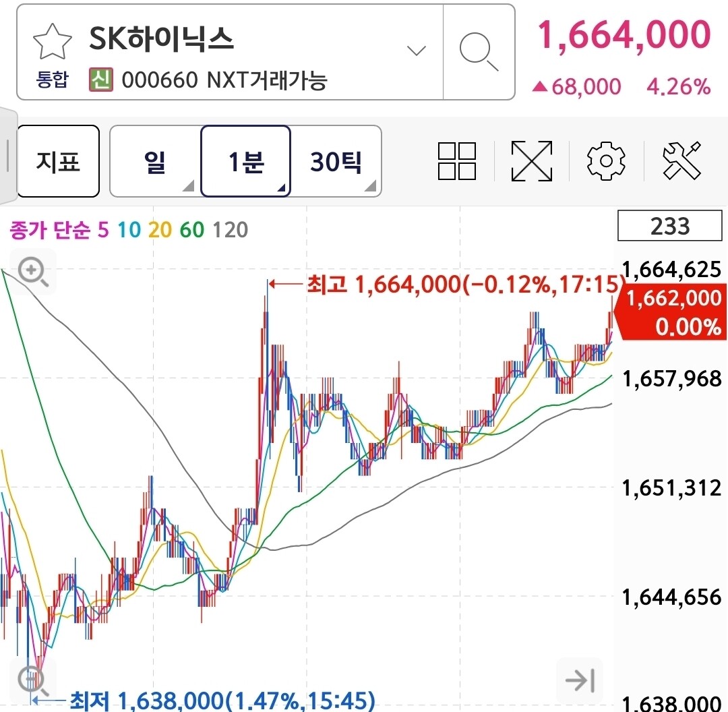The height and width of the screenshot is (712, 728).
Task: Expand the stock selector chevron dropdown
Action: tap(416, 50)
